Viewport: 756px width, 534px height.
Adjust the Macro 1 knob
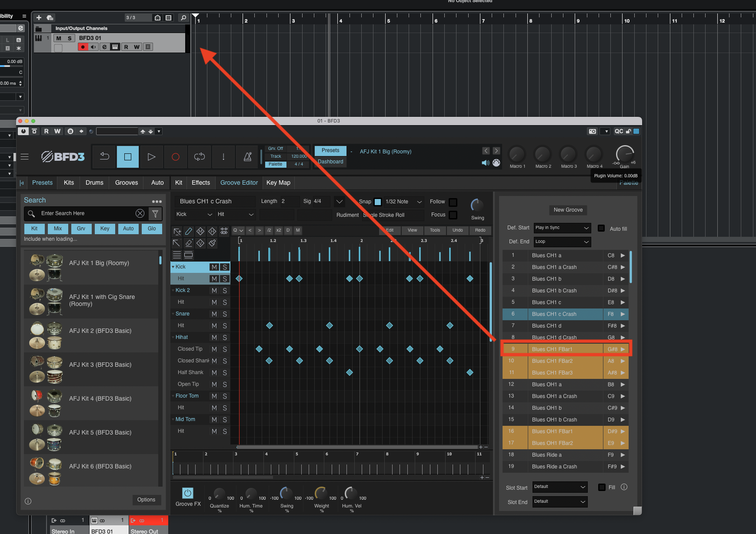[517, 154]
